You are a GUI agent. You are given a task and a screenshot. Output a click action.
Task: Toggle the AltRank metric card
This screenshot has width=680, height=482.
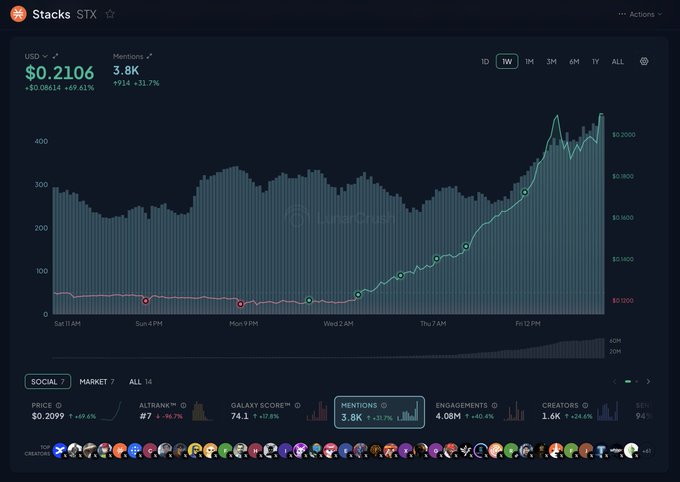pos(176,411)
